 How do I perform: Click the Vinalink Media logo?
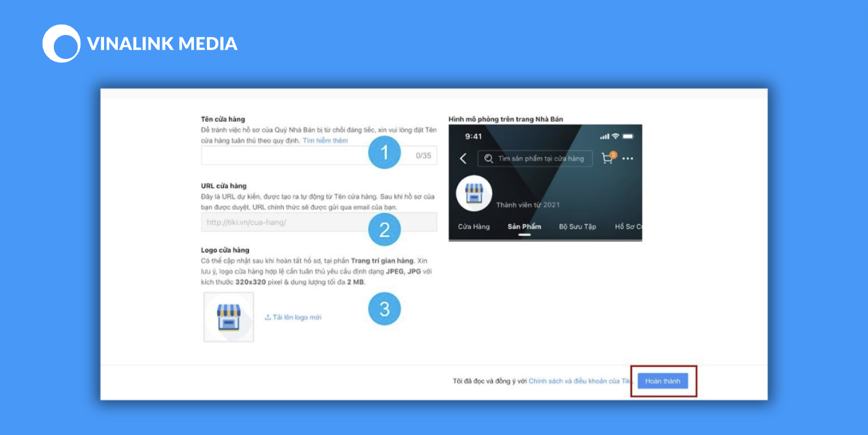140,44
